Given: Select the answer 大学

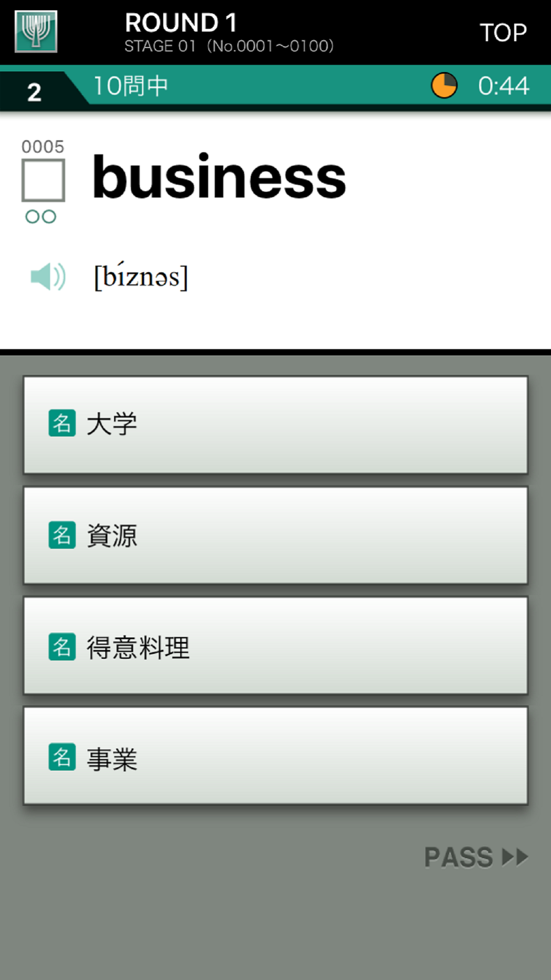Looking at the screenshot, I should [275, 425].
